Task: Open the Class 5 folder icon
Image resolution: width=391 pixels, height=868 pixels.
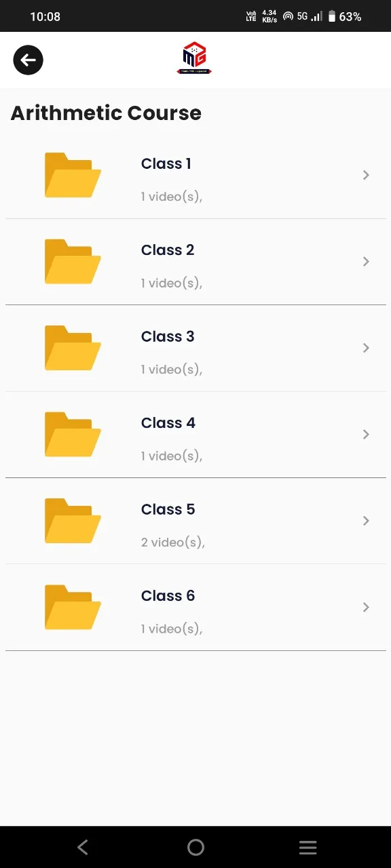Action: pyautogui.click(x=73, y=521)
